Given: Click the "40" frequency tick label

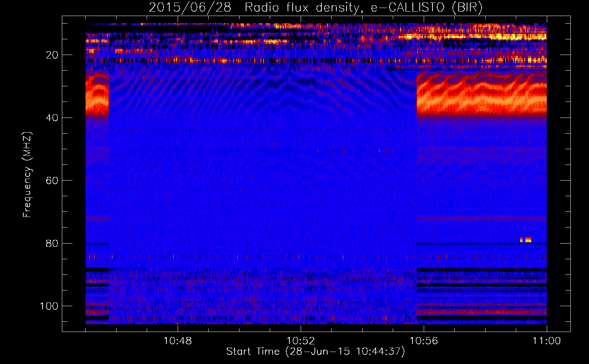Looking at the screenshot, I should [52, 118].
